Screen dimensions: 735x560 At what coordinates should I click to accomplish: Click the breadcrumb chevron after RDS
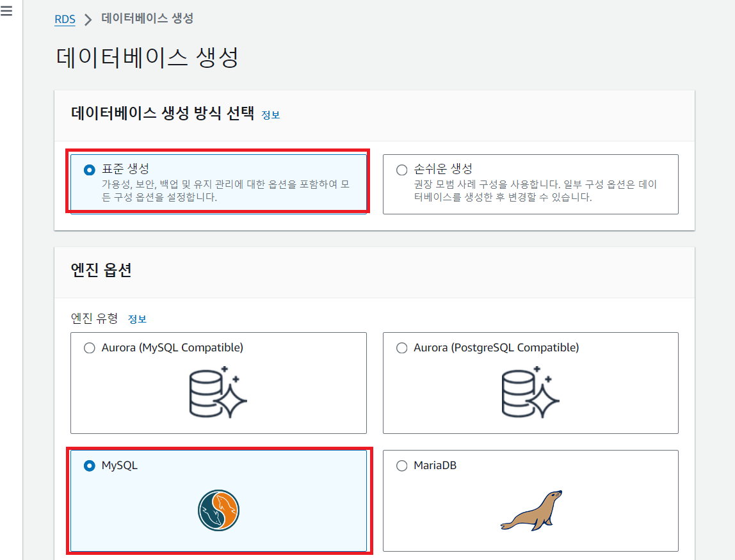click(x=88, y=20)
